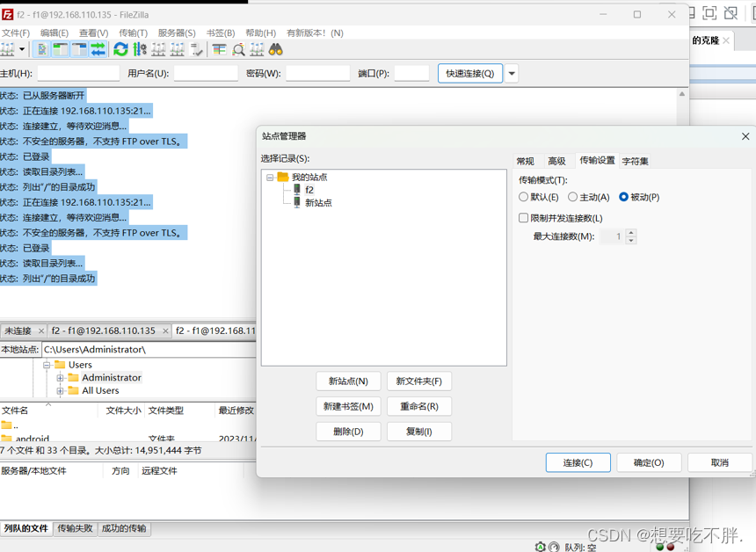Viewport: 756px width, 552px height.
Task: Toggle the transfer queue display icon
Action: pos(98,49)
